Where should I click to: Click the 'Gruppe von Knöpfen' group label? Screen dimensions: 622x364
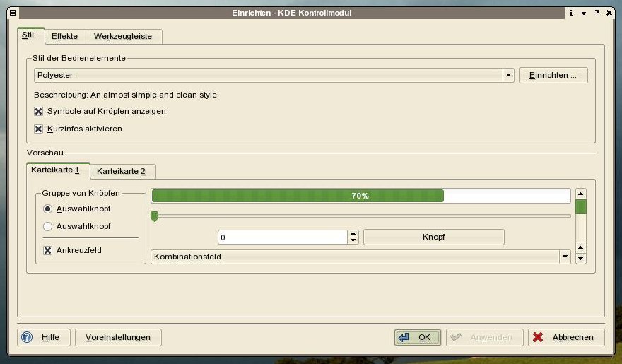81,193
